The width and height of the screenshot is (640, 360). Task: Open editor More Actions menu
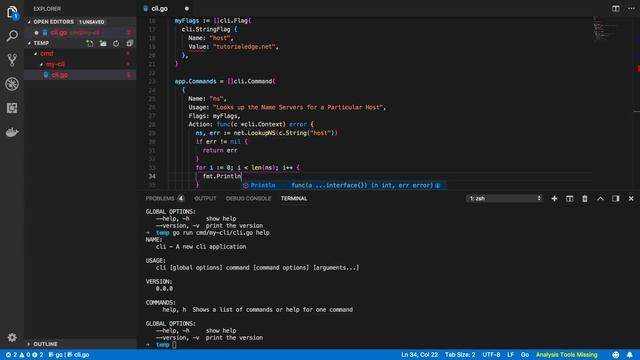[x=631, y=9]
